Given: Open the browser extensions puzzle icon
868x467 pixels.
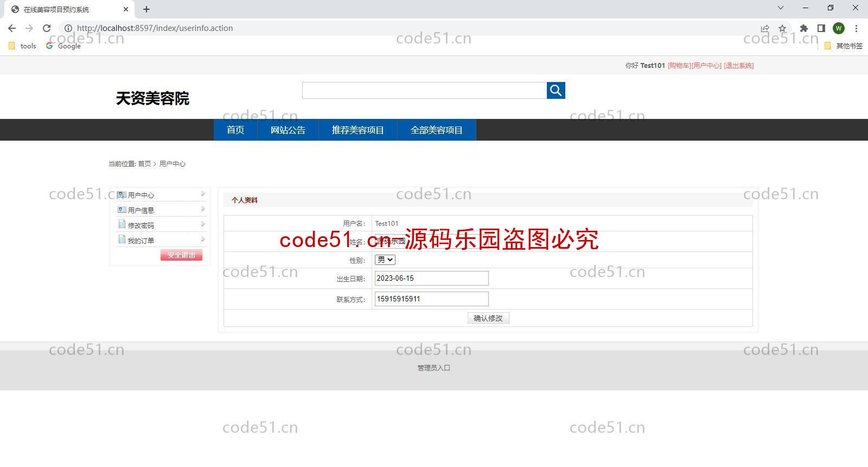Looking at the screenshot, I should tap(803, 28).
